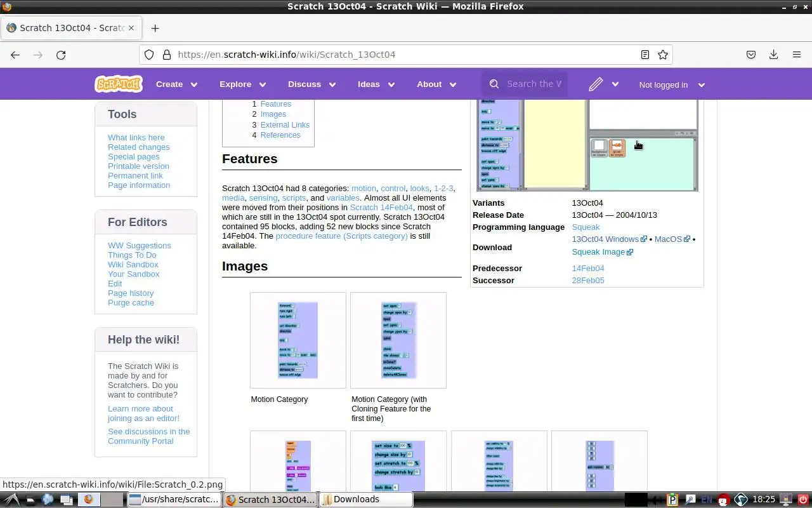Viewport: 812px width, 508px height.
Task: Open Printable version link
Action: point(138,166)
